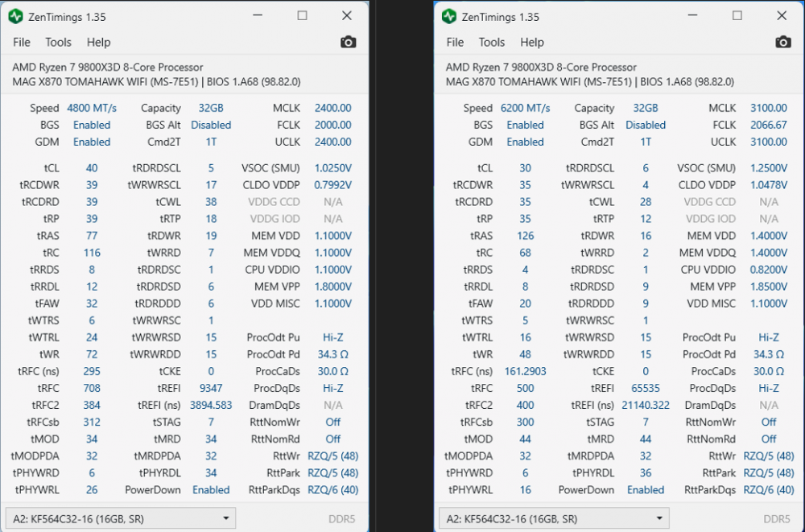Expand the A2 memory module dropdown in left window
This screenshot has width=805, height=532.
[120, 518]
